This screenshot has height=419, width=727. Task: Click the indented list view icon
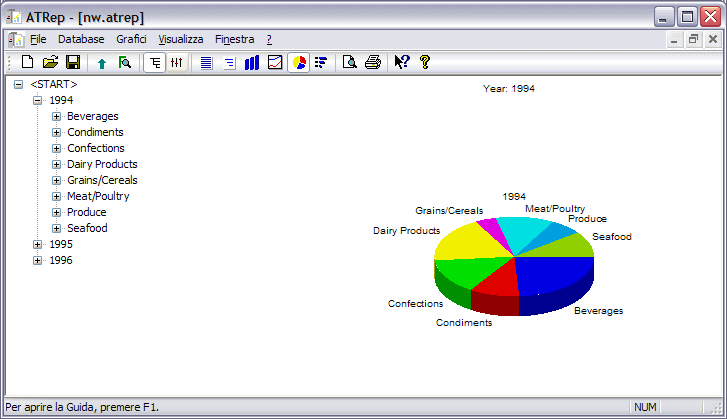pos(229,63)
